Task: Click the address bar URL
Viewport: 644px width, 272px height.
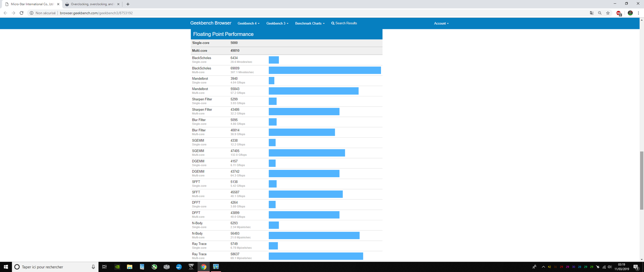Action: coord(96,13)
